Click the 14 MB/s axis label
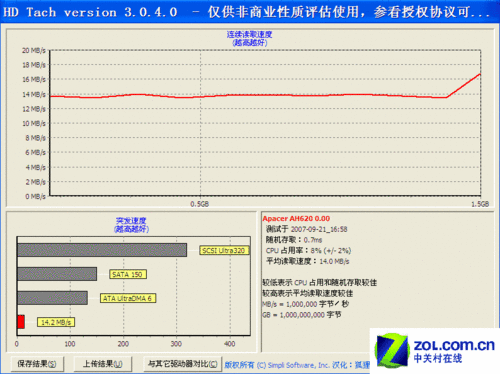Image resolution: width=500 pixels, height=374 pixels. (x=34, y=94)
